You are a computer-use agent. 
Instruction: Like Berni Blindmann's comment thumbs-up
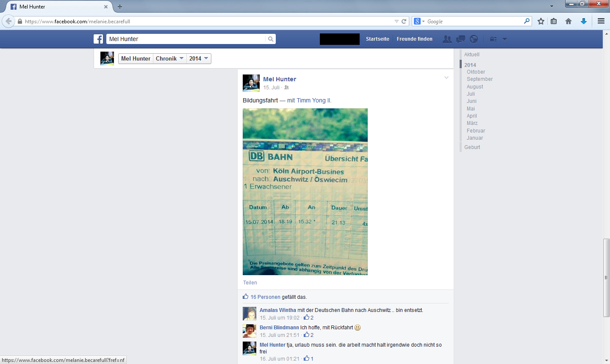[x=306, y=335]
